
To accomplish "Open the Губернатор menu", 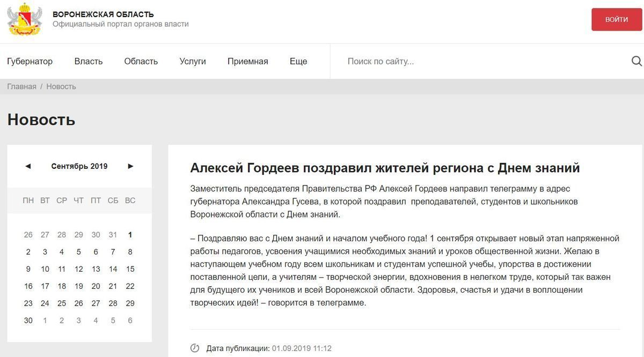I will click(x=30, y=61).
